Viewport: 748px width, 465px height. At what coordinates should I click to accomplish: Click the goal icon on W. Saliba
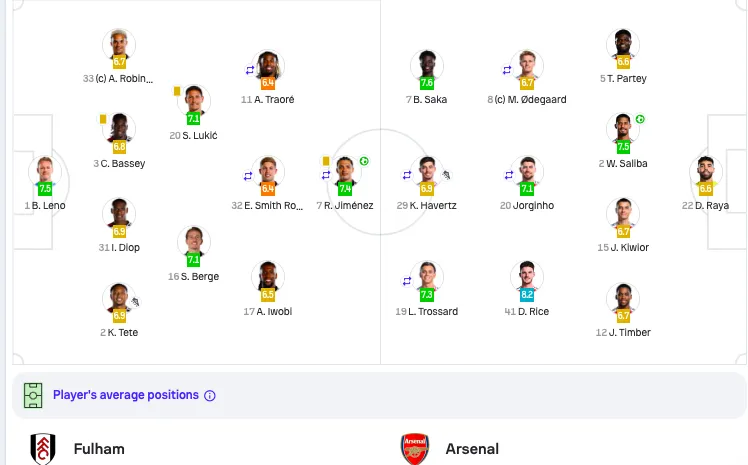[640, 119]
